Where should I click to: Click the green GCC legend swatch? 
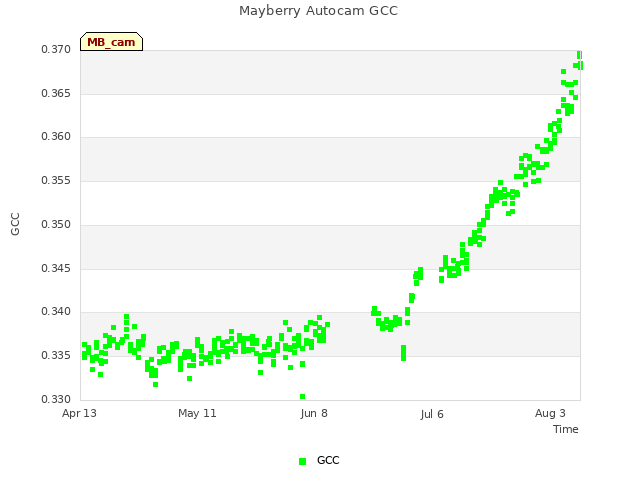(x=302, y=461)
